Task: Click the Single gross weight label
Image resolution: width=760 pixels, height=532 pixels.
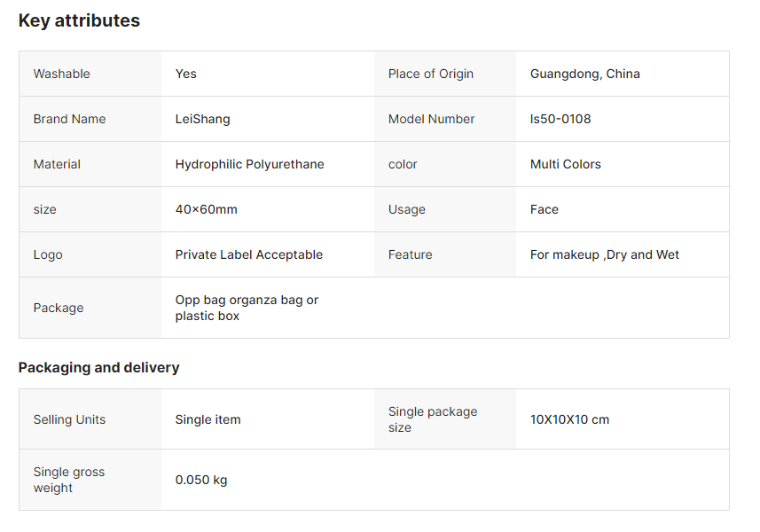Action: (69, 480)
